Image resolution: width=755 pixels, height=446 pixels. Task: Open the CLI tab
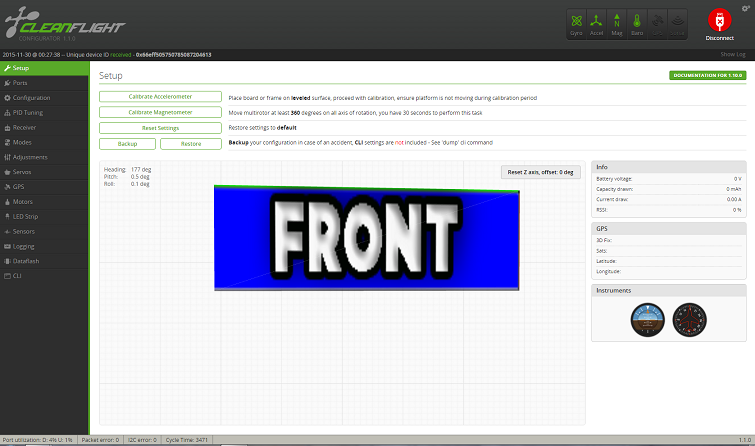click(x=17, y=275)
